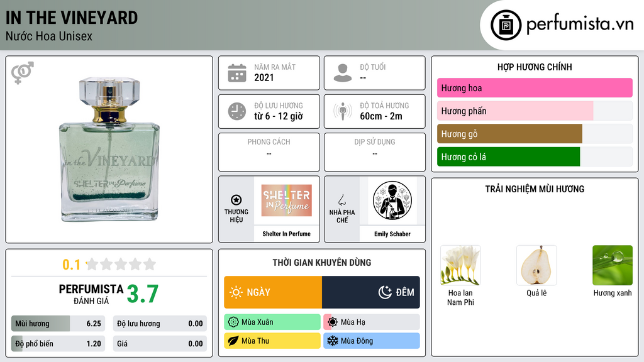Image resolution: width=644 pixels, height=362 pixels.
Task: Click the leaf icon beside Mùa Thu
Action: 233,341
